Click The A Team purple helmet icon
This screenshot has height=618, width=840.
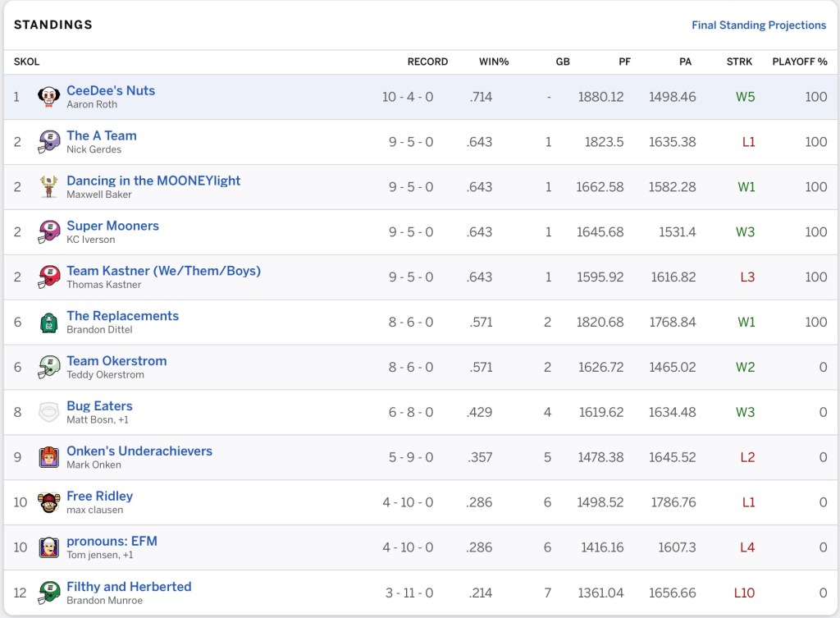(49, 142)
